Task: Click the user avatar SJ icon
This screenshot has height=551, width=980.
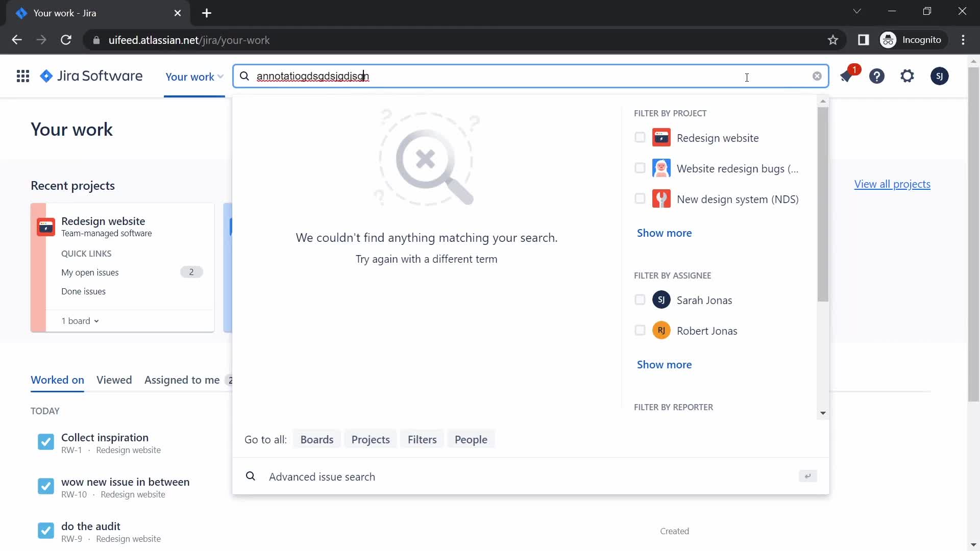Action: click(x=940, y=76)
